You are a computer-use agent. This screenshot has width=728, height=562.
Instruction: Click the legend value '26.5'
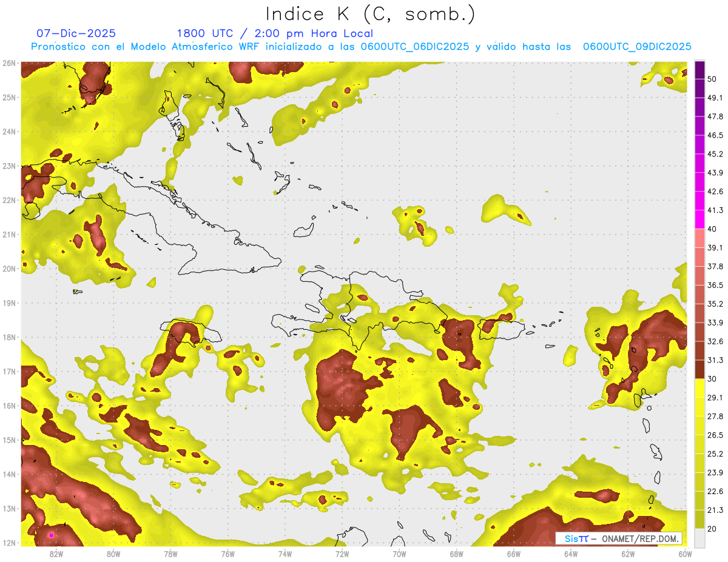coord(715,435)
